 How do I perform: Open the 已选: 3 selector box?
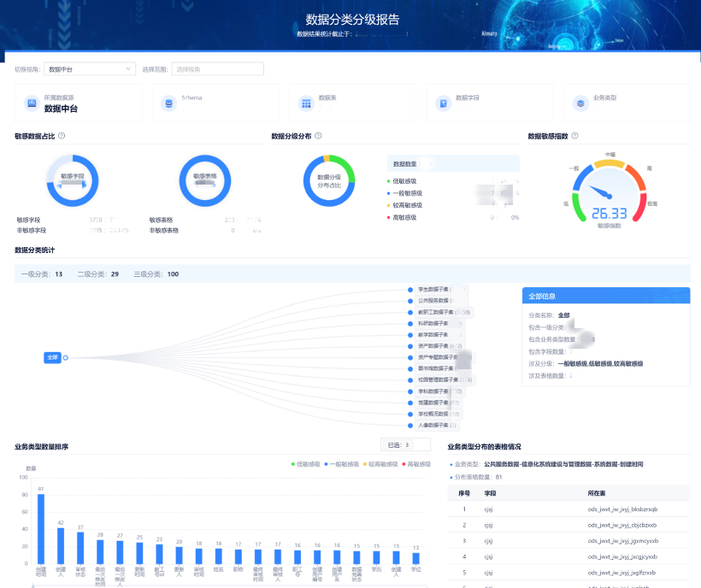406,444
